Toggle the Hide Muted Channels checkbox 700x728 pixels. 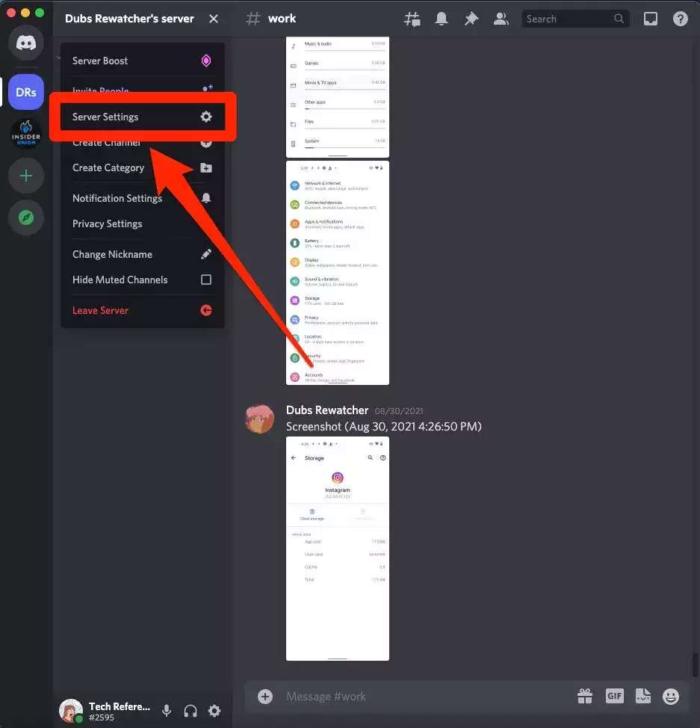(x=206, y=280)
